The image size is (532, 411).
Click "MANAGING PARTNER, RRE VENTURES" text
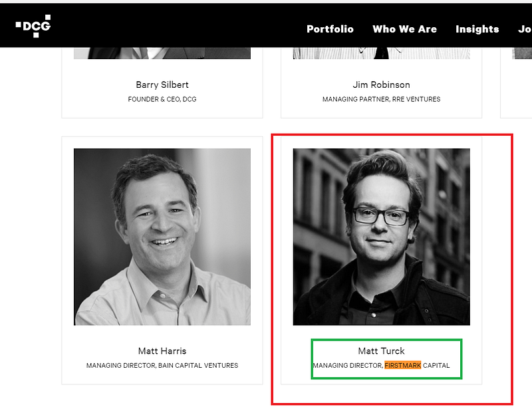pyautogui.click(x=381, y=100)
